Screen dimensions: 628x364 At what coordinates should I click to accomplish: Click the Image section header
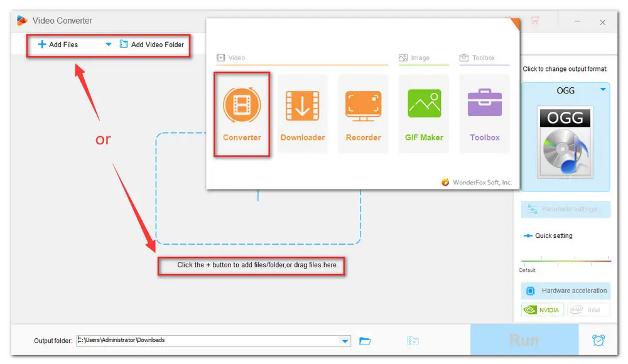(414, 58)
